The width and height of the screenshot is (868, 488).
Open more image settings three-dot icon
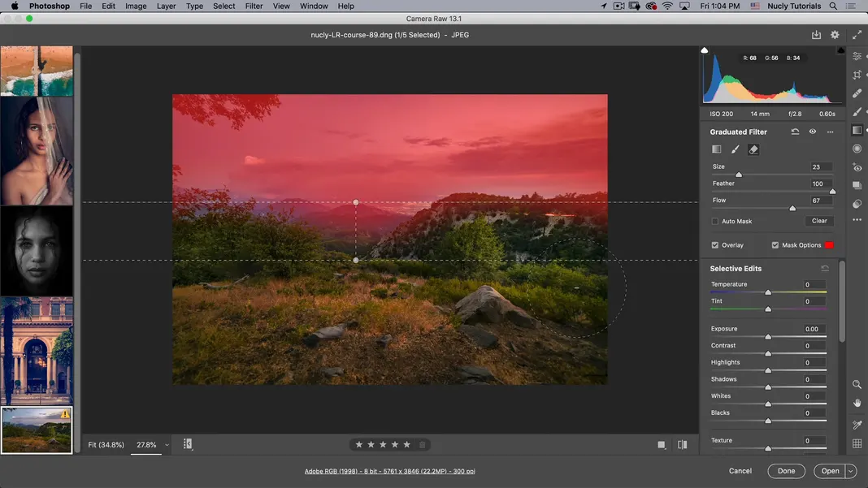click(857, 220)
